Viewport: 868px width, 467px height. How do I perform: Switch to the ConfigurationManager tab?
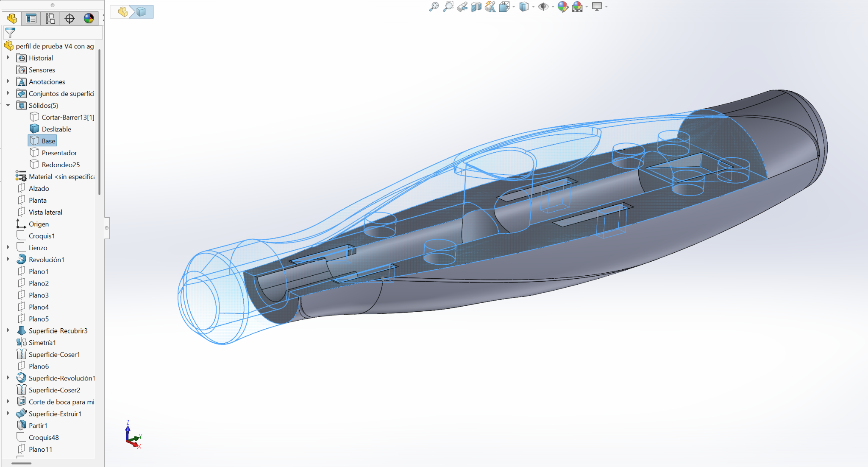(x=50, y=18)
